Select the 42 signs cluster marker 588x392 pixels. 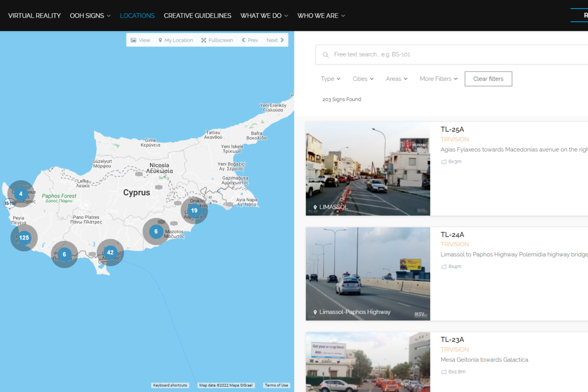(110, 252)
